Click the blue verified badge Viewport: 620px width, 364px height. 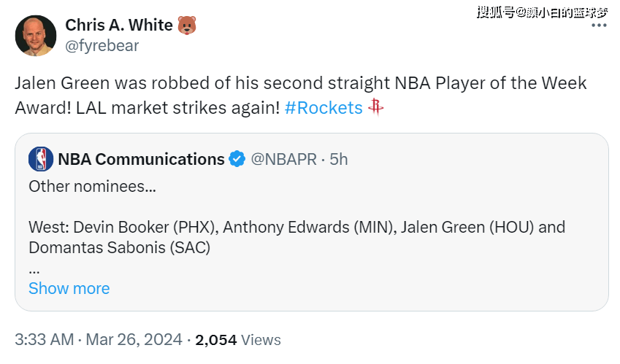point(238,159)
